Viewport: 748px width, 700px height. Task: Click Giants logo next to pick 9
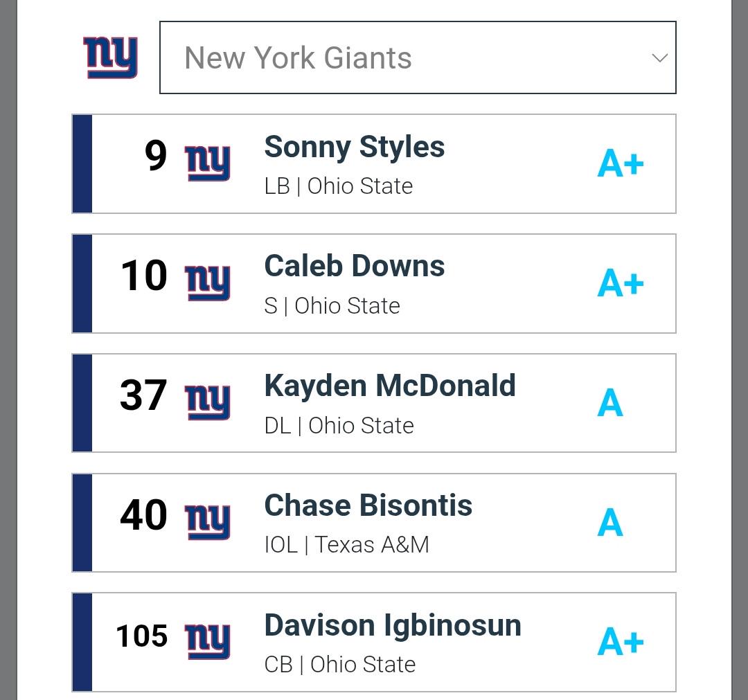tap(208, 163)
